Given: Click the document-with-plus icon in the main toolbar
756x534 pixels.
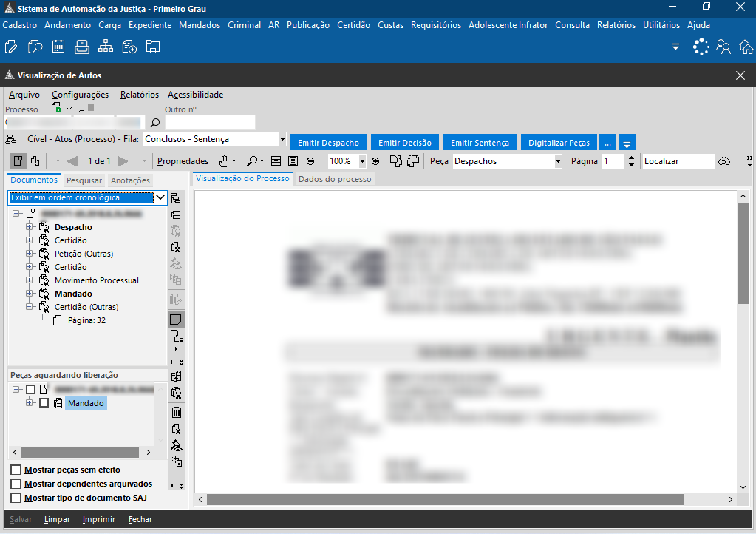Looking at the screenshot, I should pos(129,47).
